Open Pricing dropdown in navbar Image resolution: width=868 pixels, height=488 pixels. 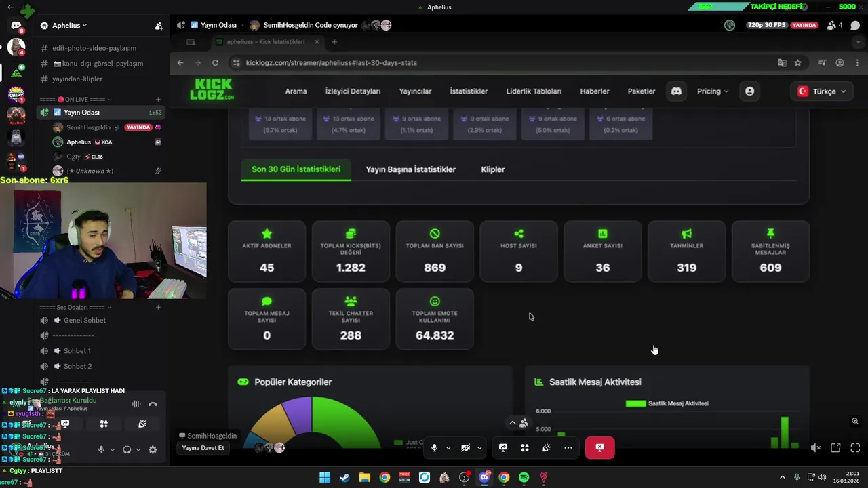[713, 91]
